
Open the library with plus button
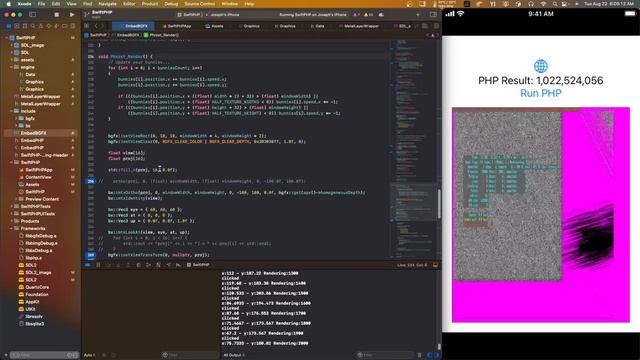(x=418, y=15)
